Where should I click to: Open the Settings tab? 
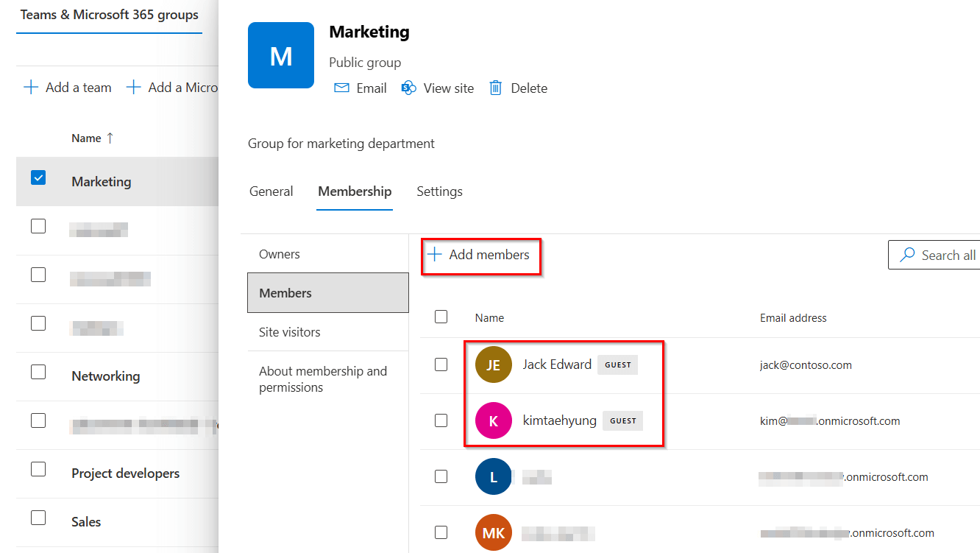pyautogui.click(x=439, y=191)
